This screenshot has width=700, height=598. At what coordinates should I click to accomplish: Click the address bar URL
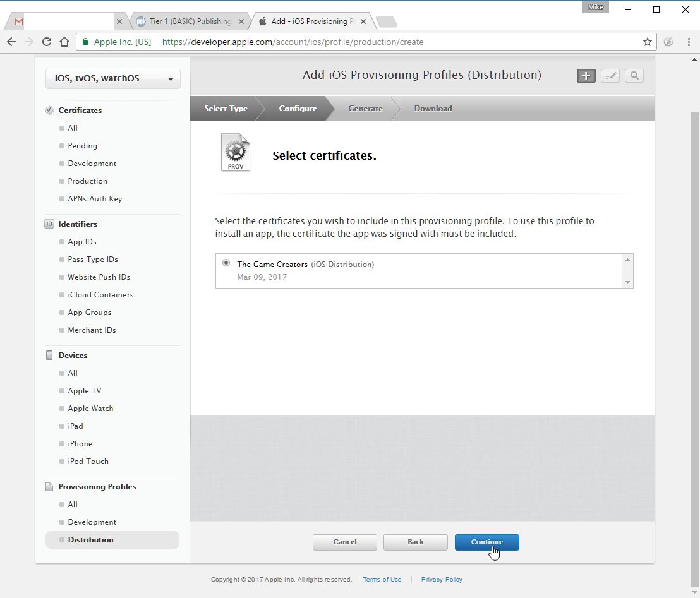(293, 42)
